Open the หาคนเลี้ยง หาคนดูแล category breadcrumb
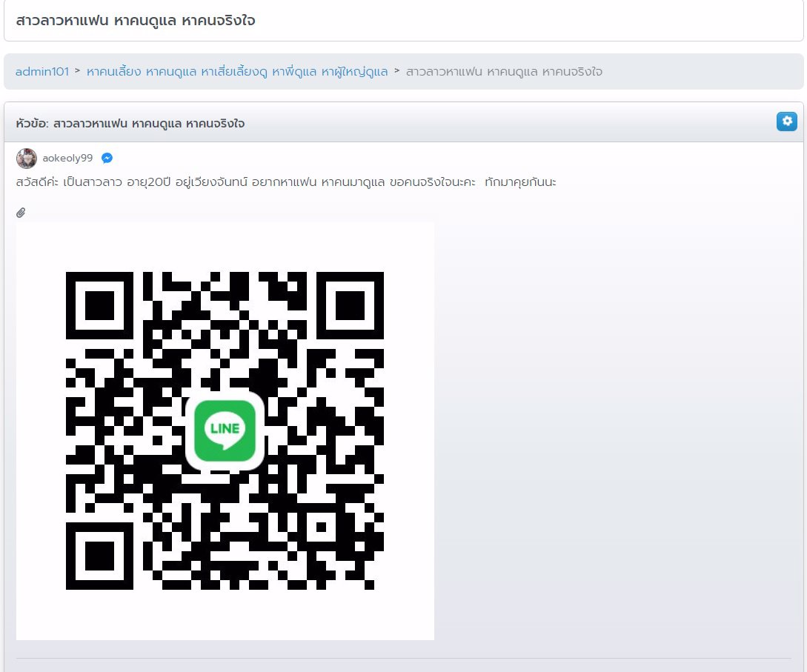 (237, 71)
